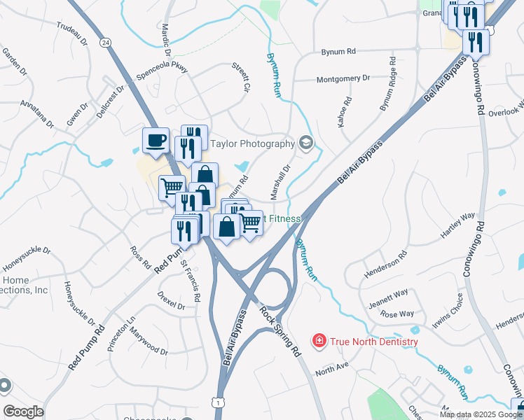Click the Fitness place label
The width and height of the screenshot is (524, 420).
(282, 218)
